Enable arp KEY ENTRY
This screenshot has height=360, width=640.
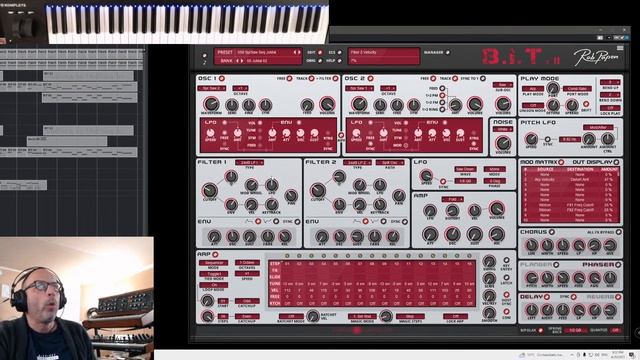coord(506,260)
